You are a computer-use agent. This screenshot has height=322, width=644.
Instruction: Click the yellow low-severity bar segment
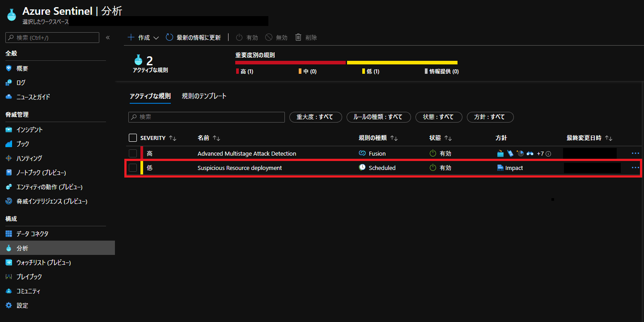pos(402,63)
